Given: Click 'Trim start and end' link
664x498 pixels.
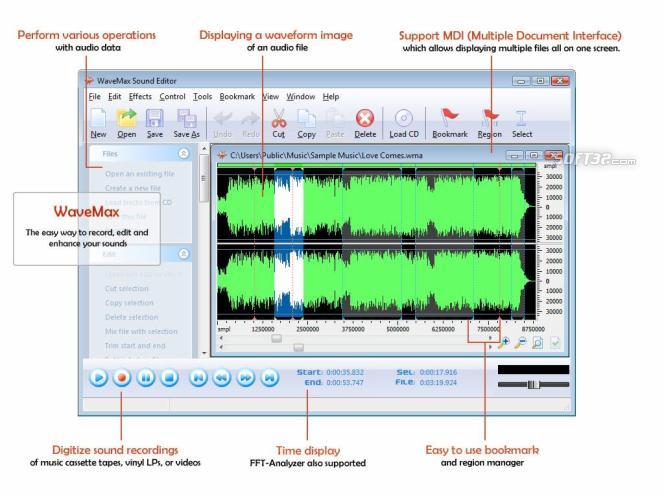Looking at the screenshot, I should [135, 346].
